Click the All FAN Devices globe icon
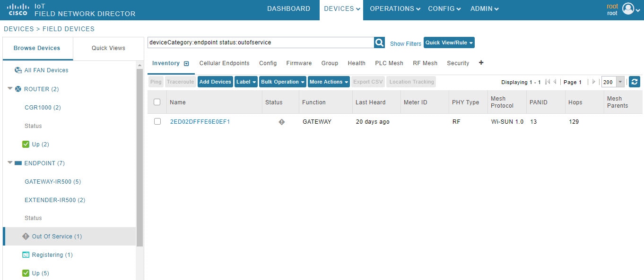 [x=18, y=70]
